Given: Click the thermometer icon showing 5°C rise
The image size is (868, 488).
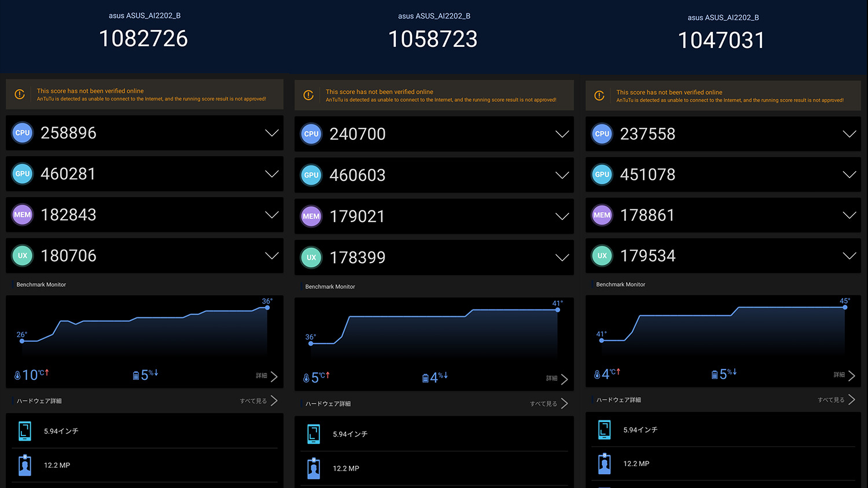Looking at the screenshot, I should pos(307,378).
